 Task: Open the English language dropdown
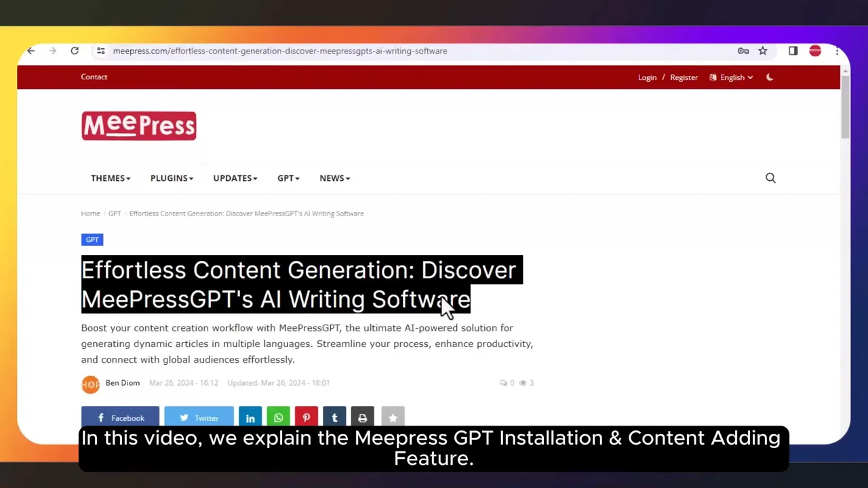pyautogui.click(x=731, y=77)
